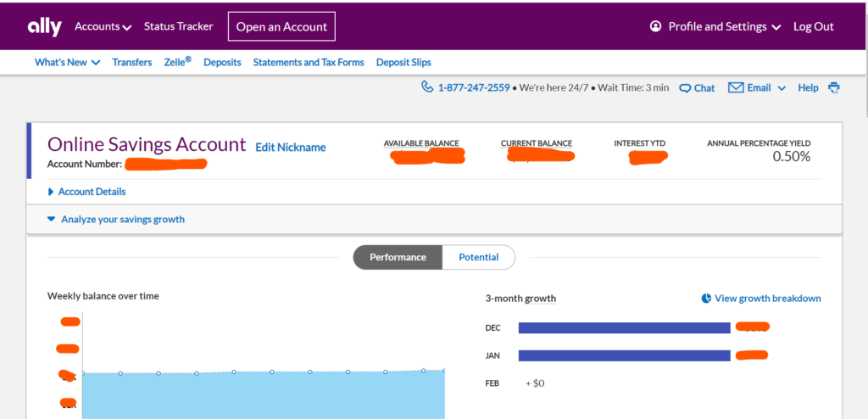Click the 3-month growth label

click(x=520, y=299)
